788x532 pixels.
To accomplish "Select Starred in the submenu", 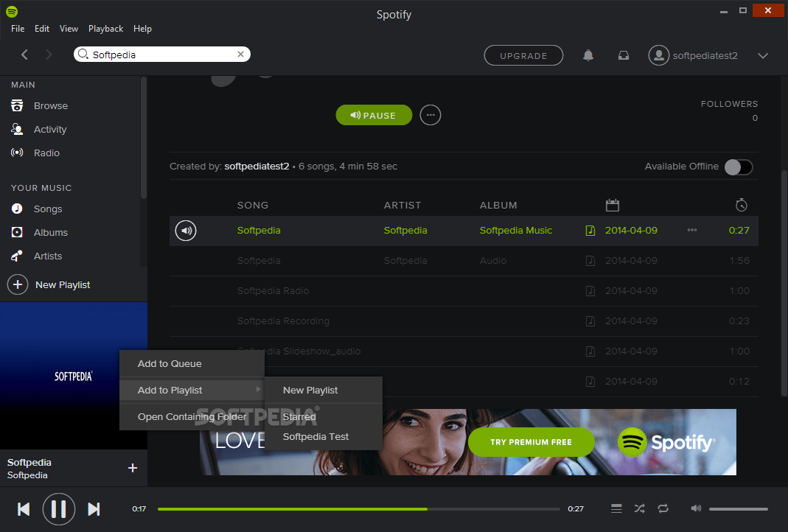I will (x=323, y=416).
